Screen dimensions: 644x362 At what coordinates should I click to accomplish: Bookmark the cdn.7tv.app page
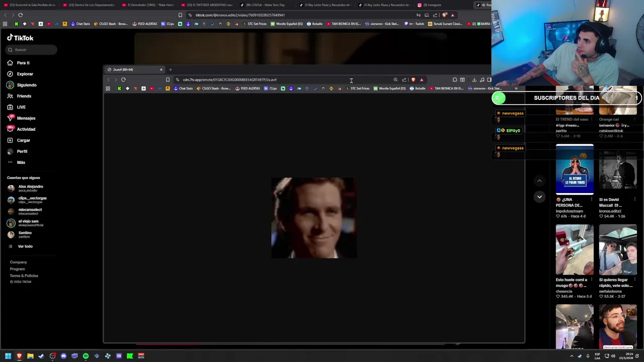click(168, 79)
